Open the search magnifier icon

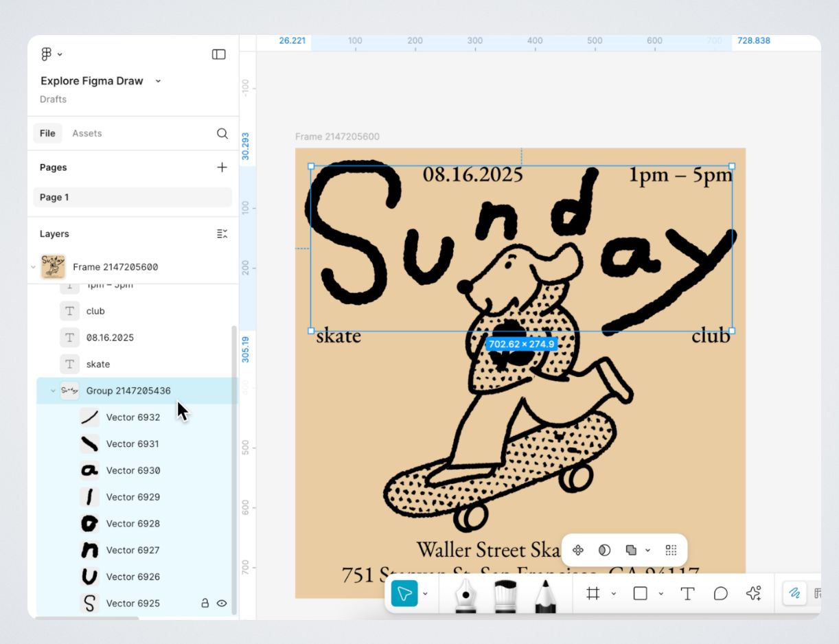coord(222,133)
